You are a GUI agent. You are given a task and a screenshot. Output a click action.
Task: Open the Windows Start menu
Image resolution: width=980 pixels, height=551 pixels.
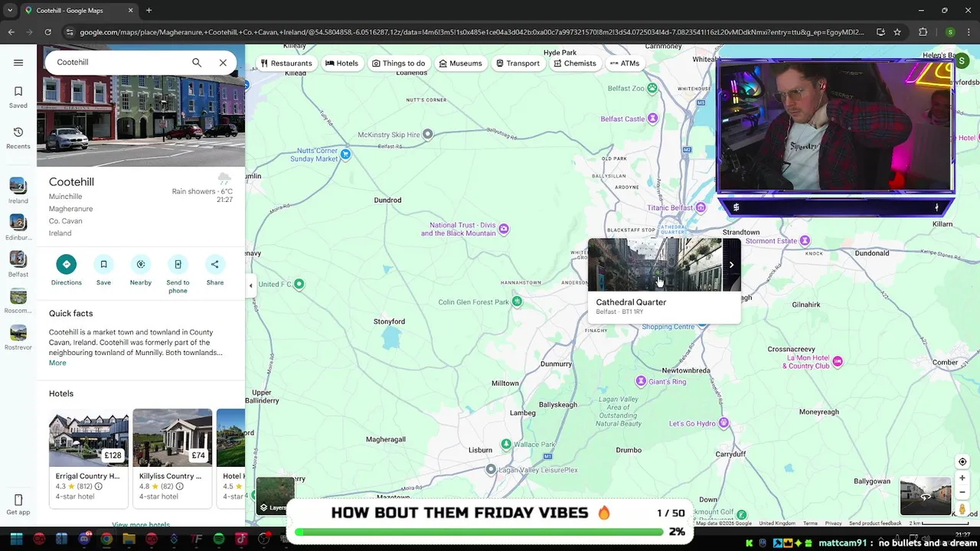coord(16,540)
